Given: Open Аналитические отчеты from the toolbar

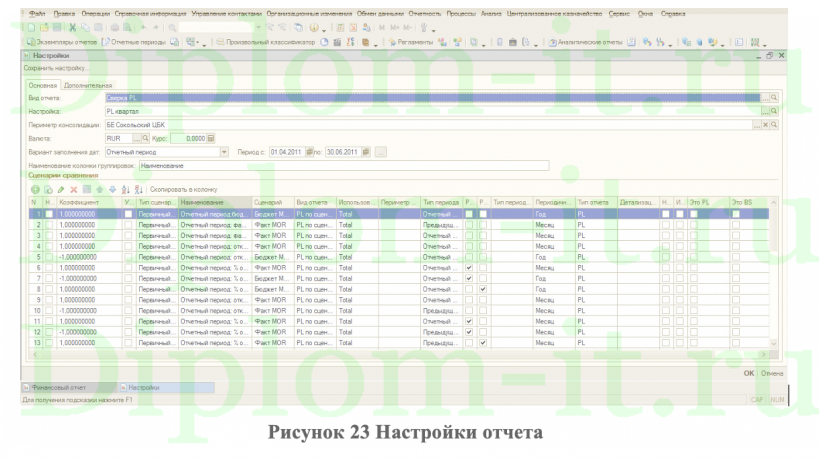Looking at the screenshot, I should 586,42.
